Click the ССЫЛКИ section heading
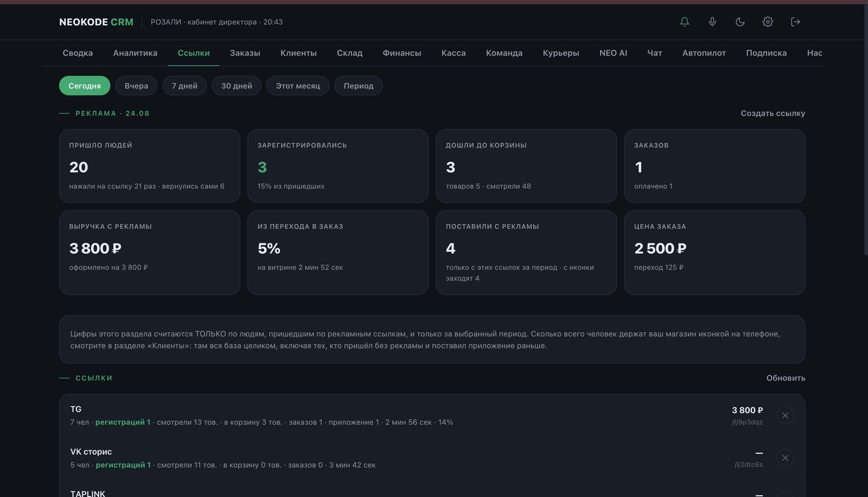 (x=94, y=378)
